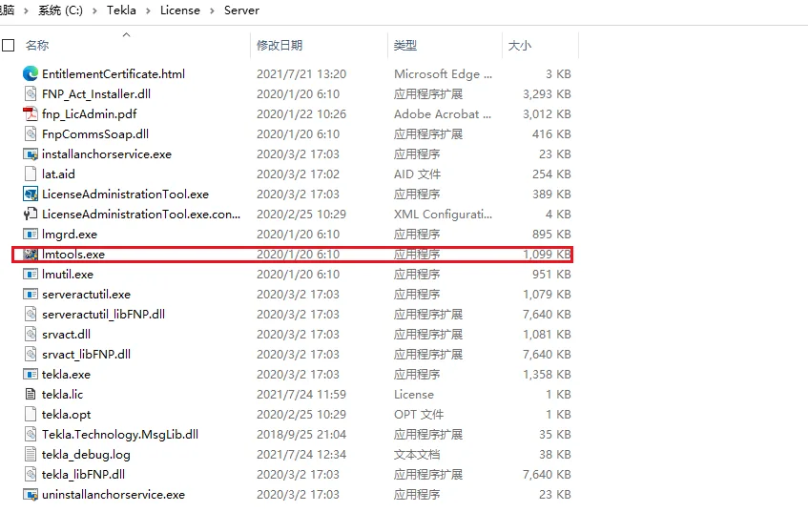808x532 pixels.
Task: Toggle the select-all checkbox beside 名称
Action: pyautogui.click(x=9, y=46)
